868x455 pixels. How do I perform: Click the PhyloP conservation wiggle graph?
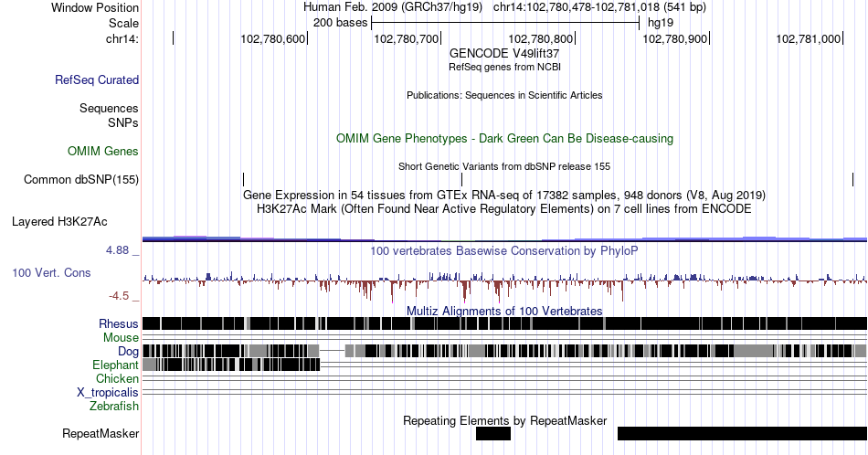click(x=504, y=285)
